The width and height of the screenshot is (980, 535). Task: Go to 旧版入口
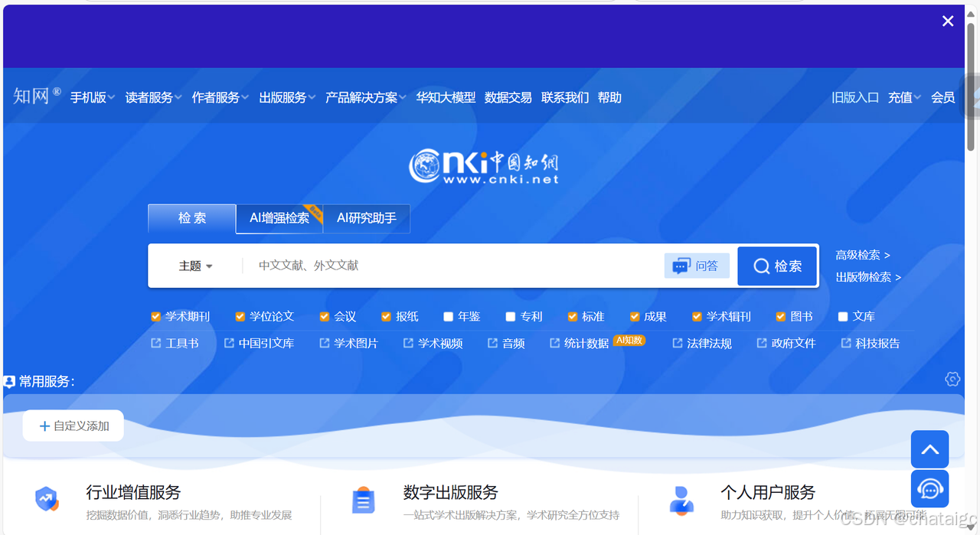point(855,97)
